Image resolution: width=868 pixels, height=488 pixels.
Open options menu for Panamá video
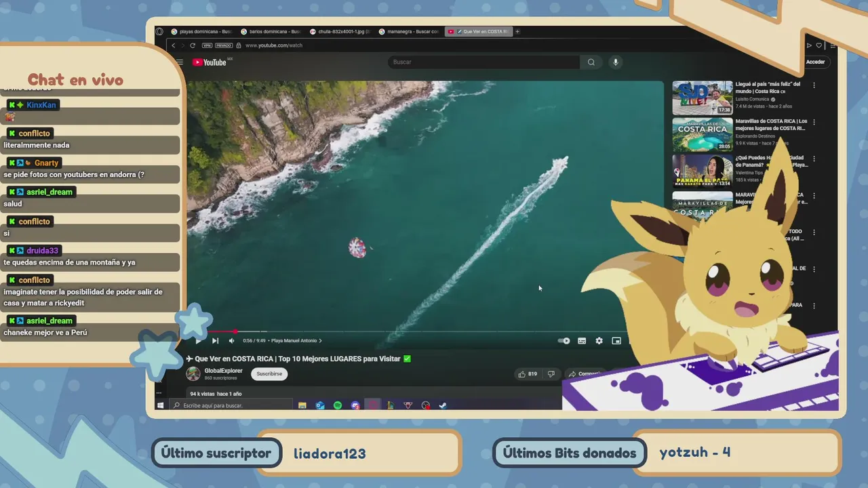[814, 159]
